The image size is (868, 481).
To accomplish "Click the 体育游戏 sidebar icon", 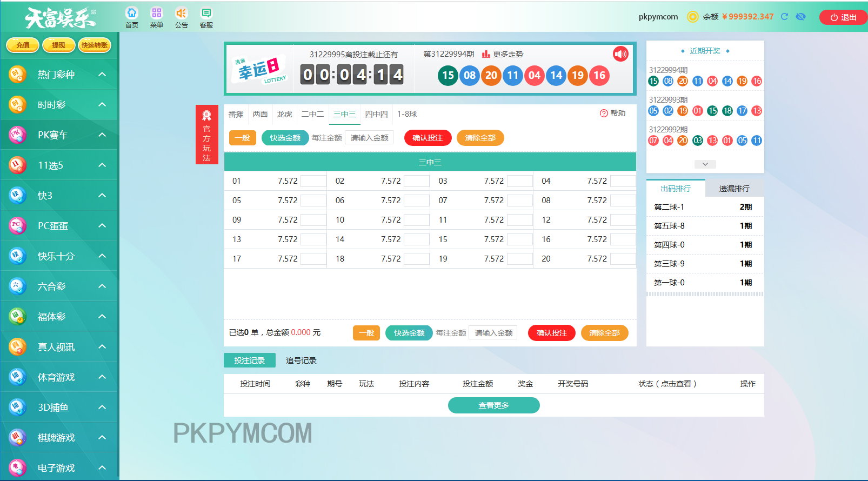I will click(x=17, y=377).
